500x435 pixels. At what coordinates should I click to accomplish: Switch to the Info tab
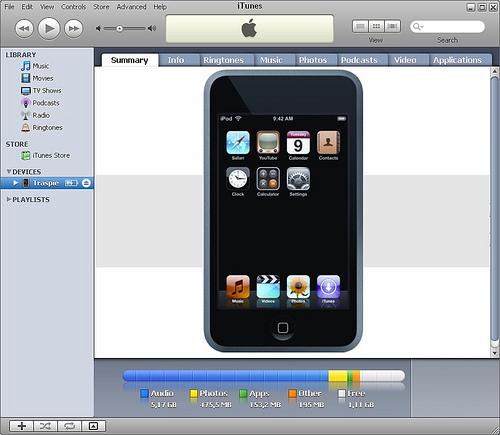click(176, 60)
